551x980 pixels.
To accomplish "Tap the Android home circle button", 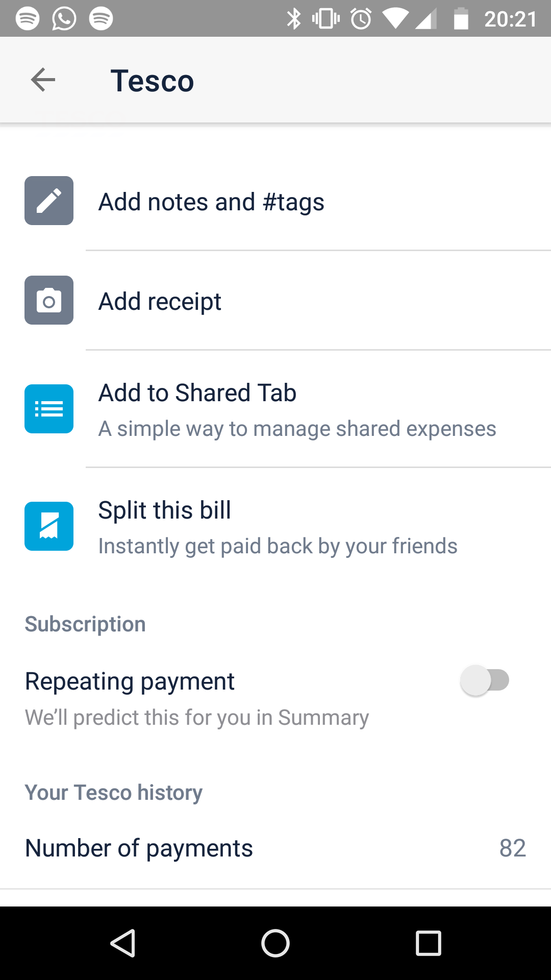I will tap(275, 943).
